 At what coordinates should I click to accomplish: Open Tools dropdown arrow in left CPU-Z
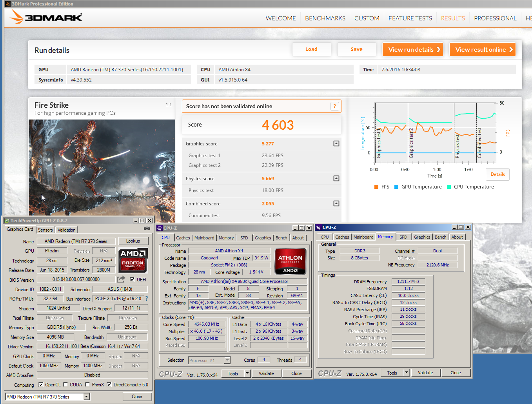coord(247,373)
